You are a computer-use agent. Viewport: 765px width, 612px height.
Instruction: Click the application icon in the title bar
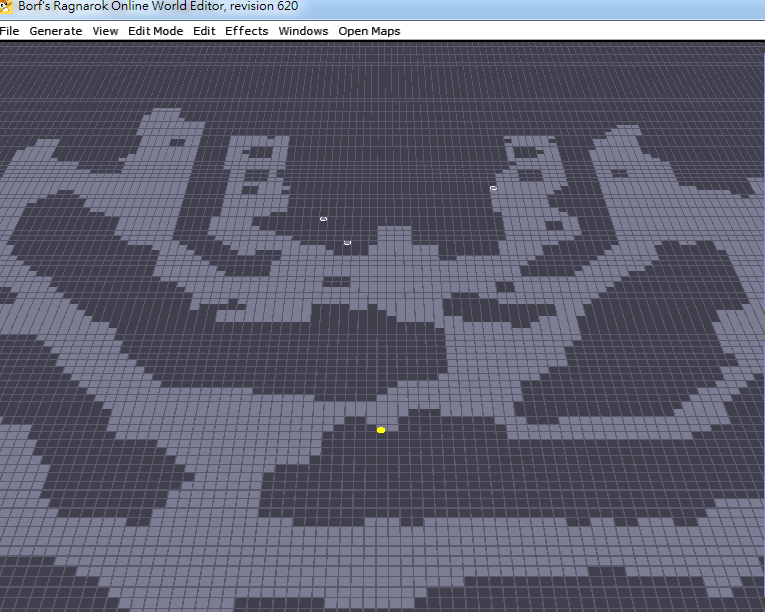tap(6, 6)
